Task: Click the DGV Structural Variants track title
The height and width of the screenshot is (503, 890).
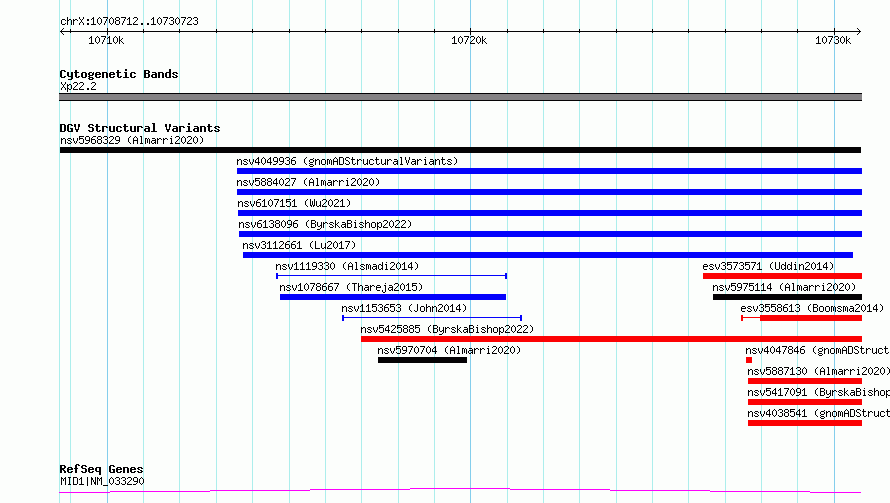Action: point(140,128)
